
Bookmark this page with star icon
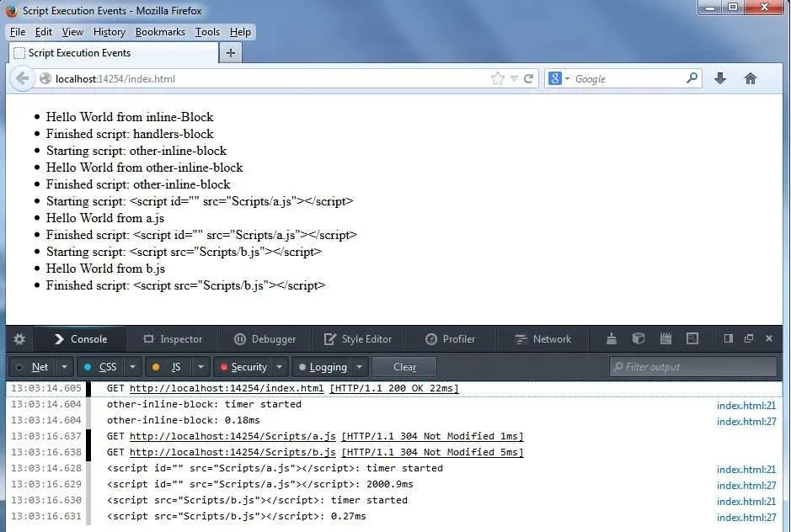(x=497, y=78)
